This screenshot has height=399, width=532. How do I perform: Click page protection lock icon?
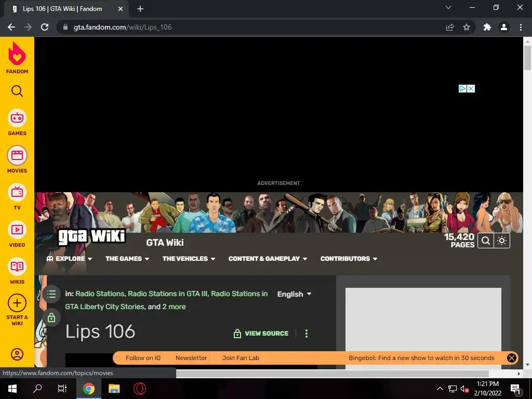pos(51,317)
